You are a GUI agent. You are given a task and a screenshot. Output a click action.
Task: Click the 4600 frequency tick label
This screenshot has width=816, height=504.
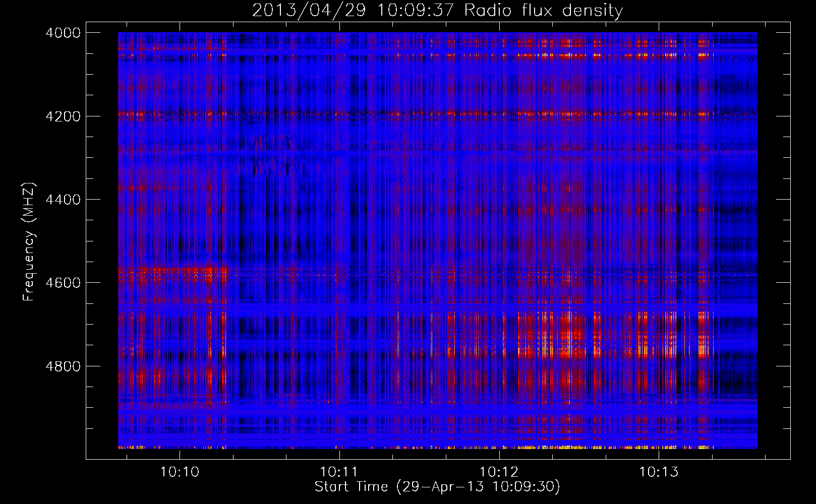pyautogui.click(x=63, y=283)
